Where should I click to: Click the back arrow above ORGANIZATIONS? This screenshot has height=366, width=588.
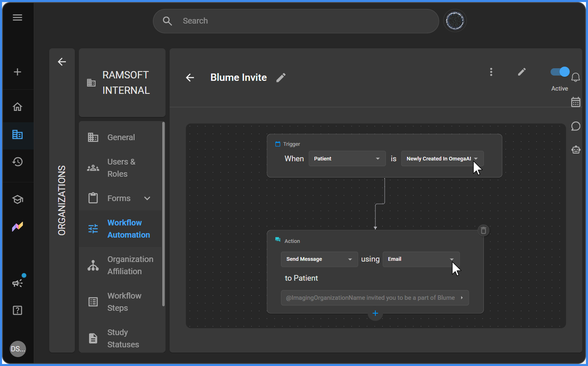click(62, 62)
